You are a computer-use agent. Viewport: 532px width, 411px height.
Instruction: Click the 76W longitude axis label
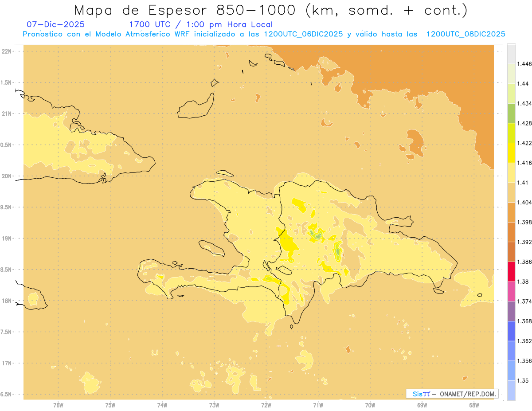(58, 405)
